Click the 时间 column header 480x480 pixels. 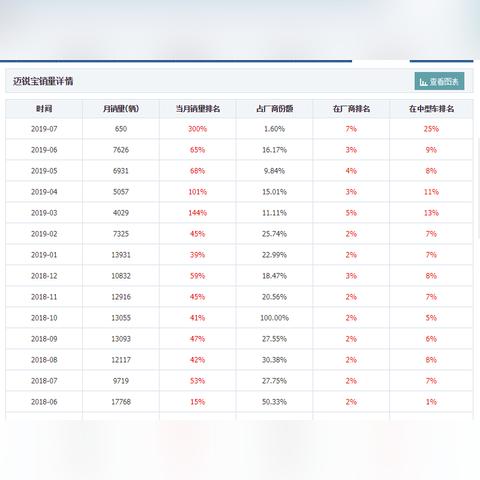coord(44,109)
